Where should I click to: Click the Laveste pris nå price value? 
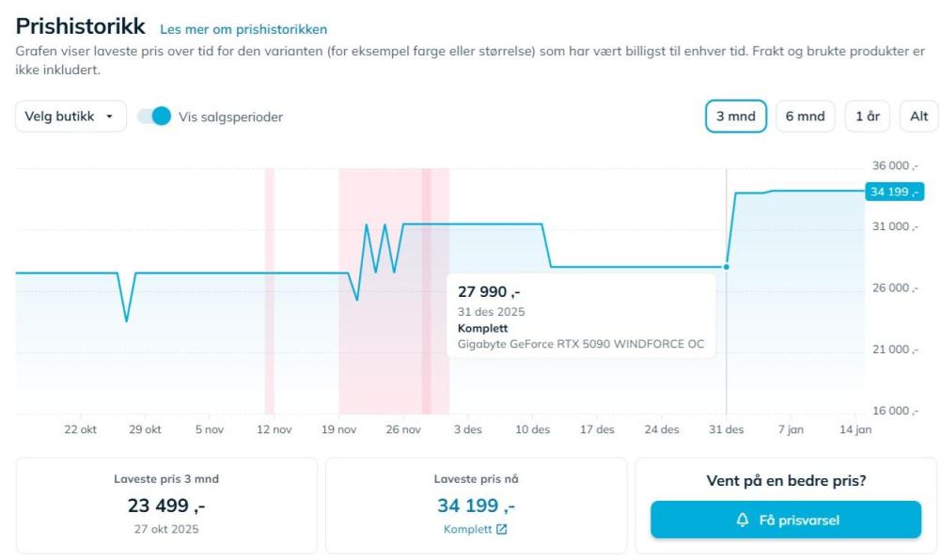click(x=476, y=506)
